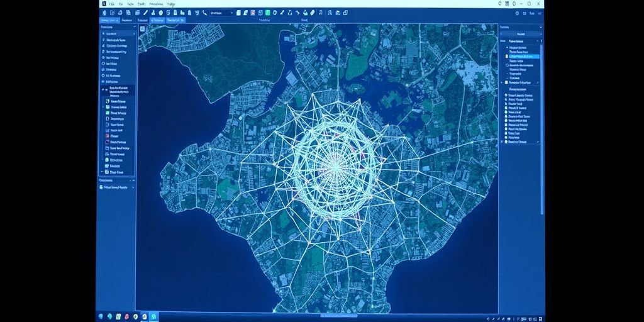Click the phone handset icon in the toolbar
This screenshot has width=644, height=322.
click(204, 13)
